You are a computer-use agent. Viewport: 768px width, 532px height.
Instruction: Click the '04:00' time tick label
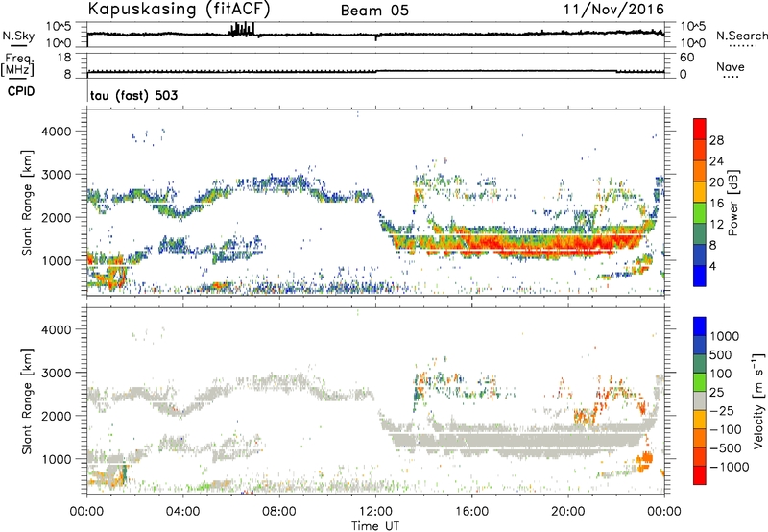click(x=182, y=512)
